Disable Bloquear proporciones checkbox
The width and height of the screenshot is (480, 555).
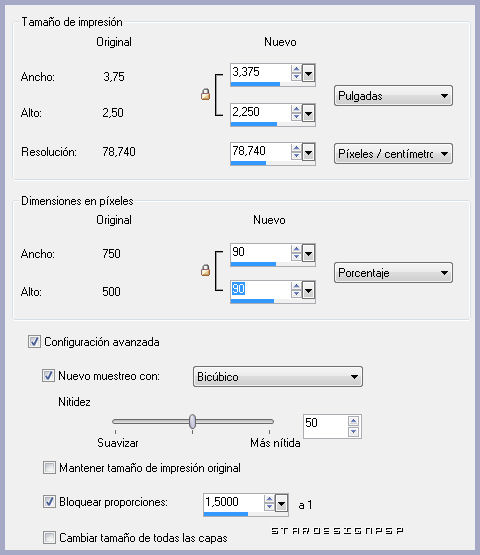click(49, 502)
